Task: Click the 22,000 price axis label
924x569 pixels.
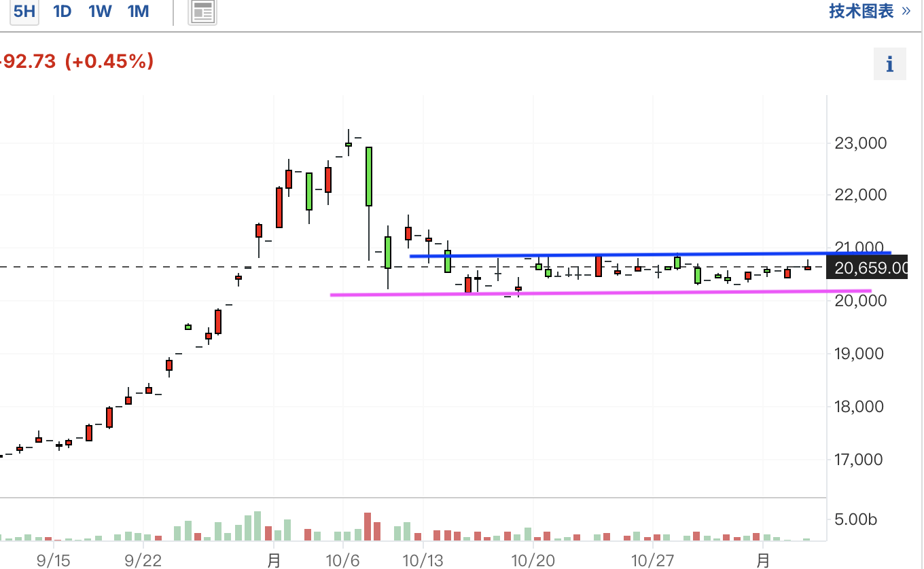Action: (x=860, y=195)
